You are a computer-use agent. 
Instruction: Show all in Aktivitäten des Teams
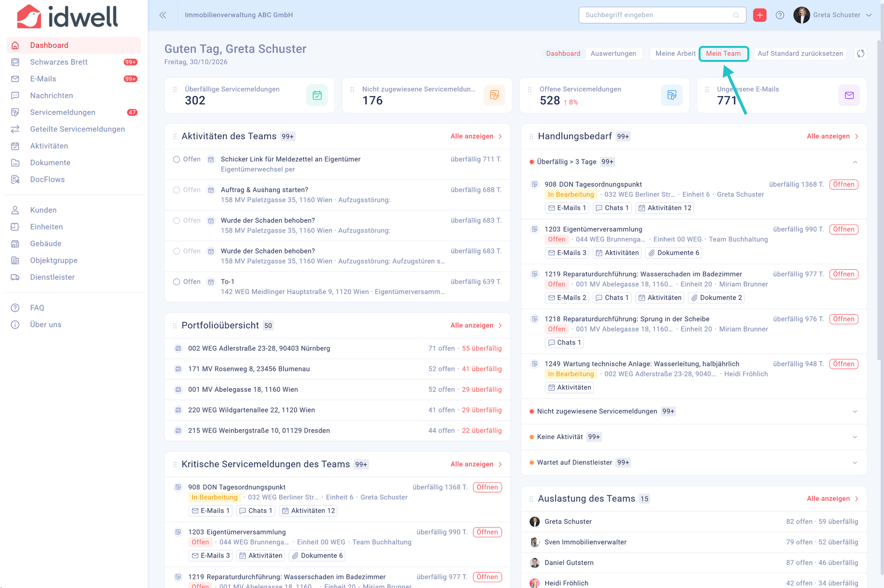476,136
